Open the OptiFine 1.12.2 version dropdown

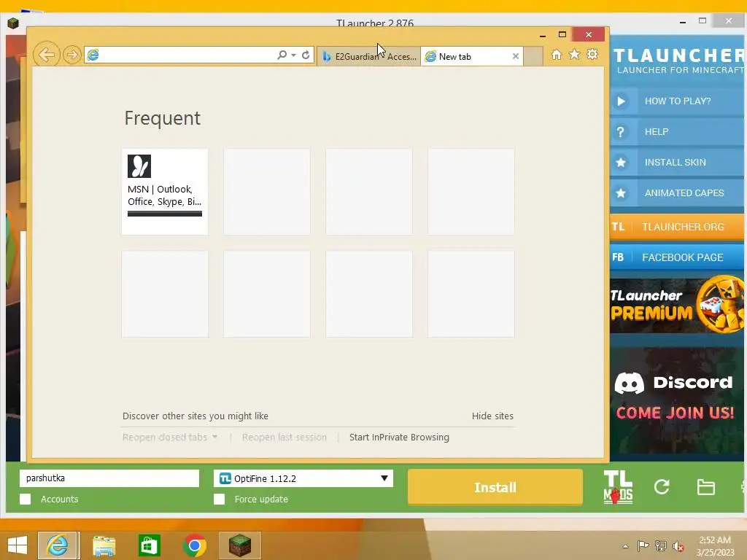coord(303,478)
